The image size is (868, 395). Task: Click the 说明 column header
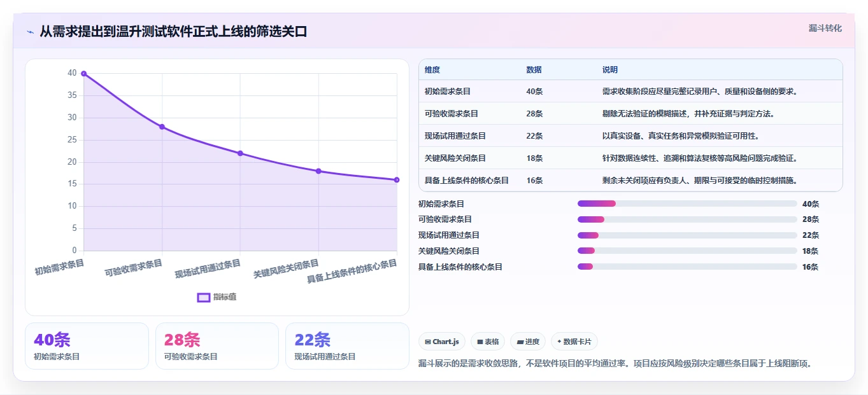(x=610, y=70)
